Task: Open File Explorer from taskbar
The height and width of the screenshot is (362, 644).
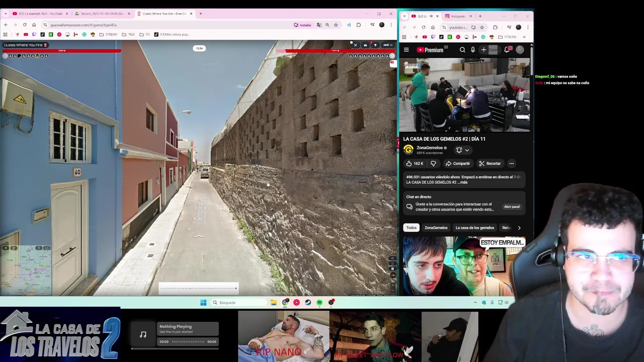Action: (x=273, y=303)
